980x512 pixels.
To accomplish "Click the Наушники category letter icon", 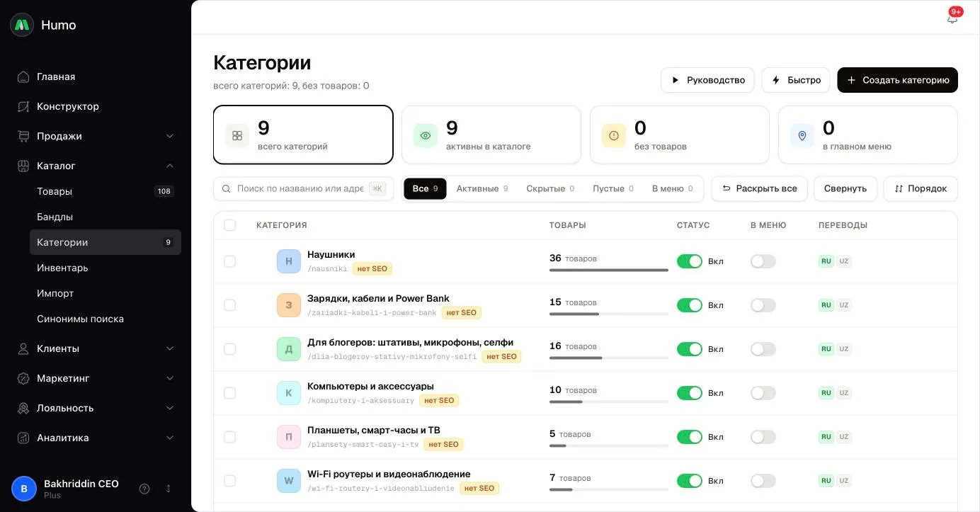I will pyautogui.click(x=289, y=261).
